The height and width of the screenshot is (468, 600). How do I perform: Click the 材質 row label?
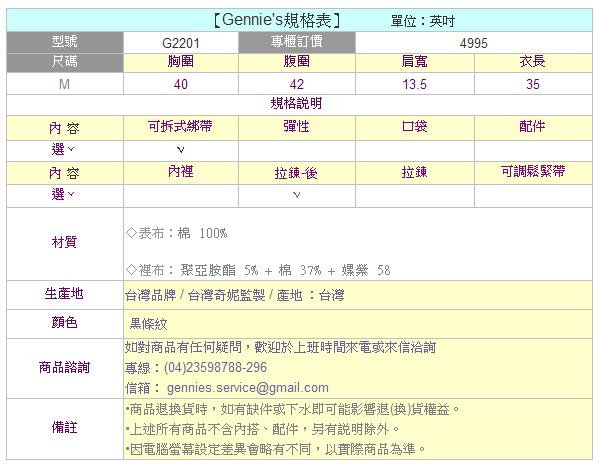(x=65, y=242)
